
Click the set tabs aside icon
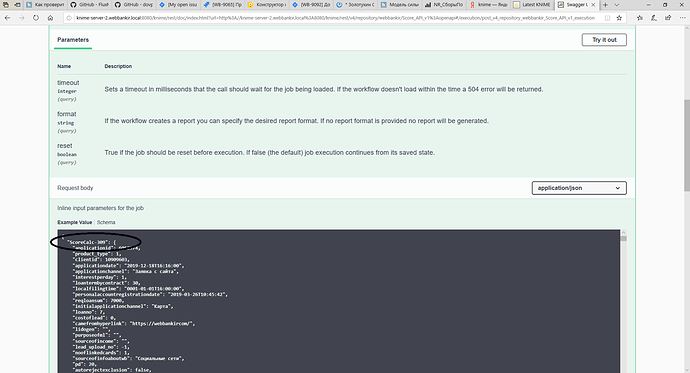(x=17, y=5)
